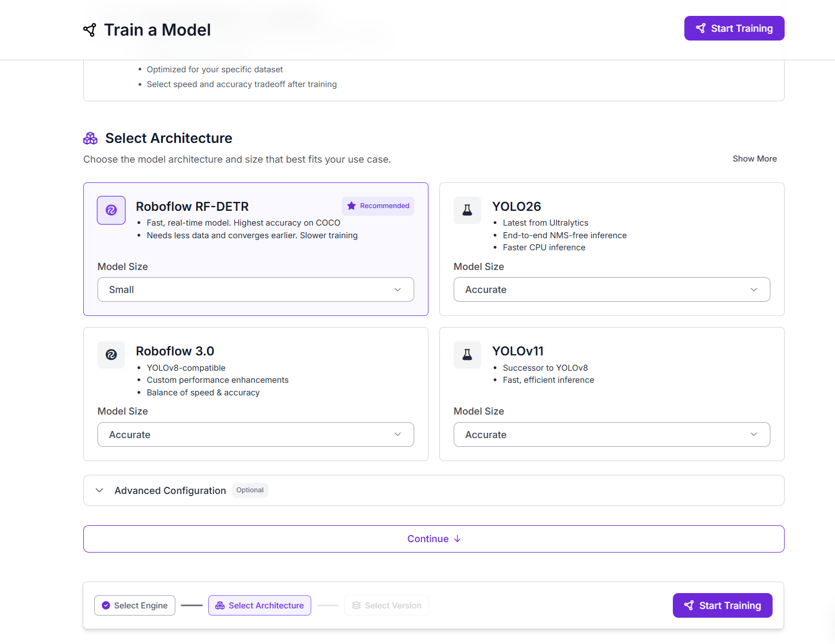Screen dimensions: 835x644
Task: Click 'Faster CPU inference' text
Action: coord(544,248)
